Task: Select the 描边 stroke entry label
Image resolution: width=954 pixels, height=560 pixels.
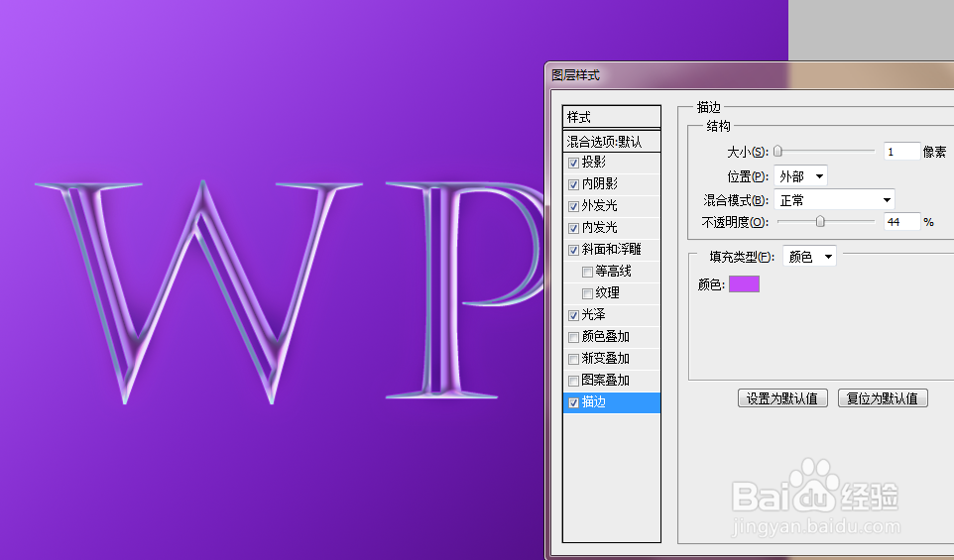Action: pyautogui.click(x=593, y=401)
